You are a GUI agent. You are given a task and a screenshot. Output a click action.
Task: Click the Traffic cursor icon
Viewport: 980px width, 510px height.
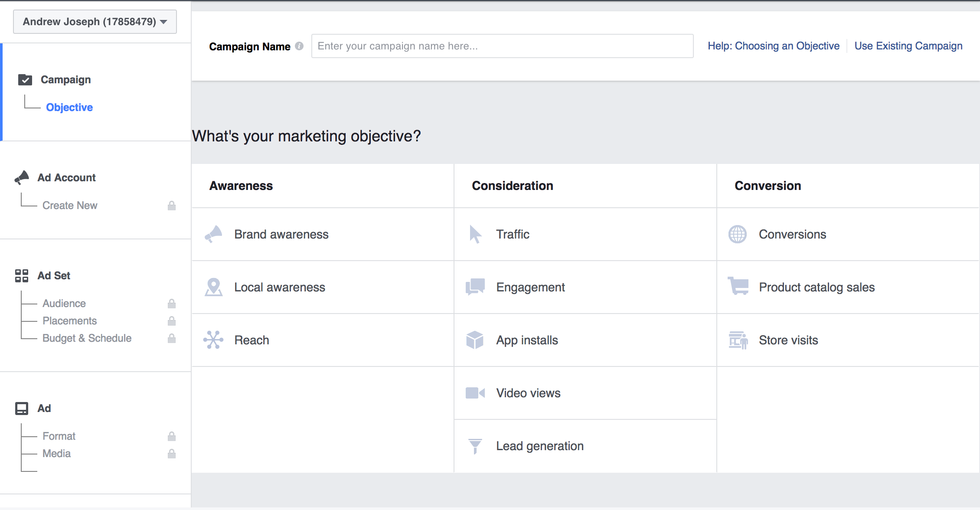pos(475,234)
